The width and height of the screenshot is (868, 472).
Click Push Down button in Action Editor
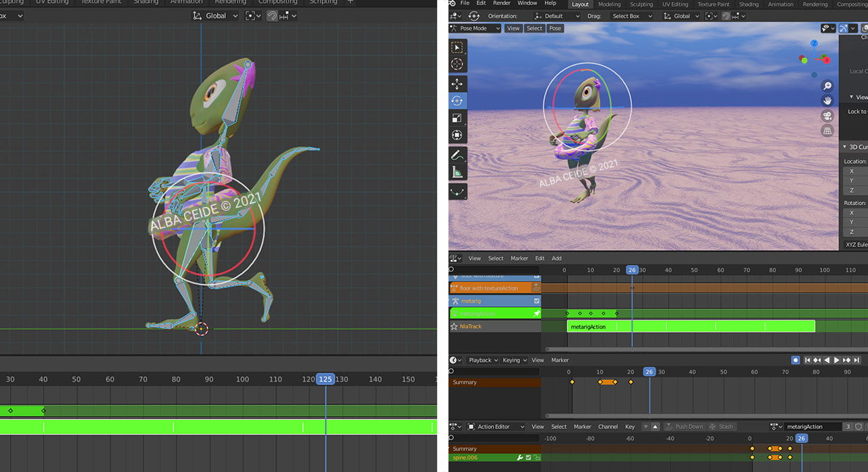pyautogui.click(x=685, y=427)
